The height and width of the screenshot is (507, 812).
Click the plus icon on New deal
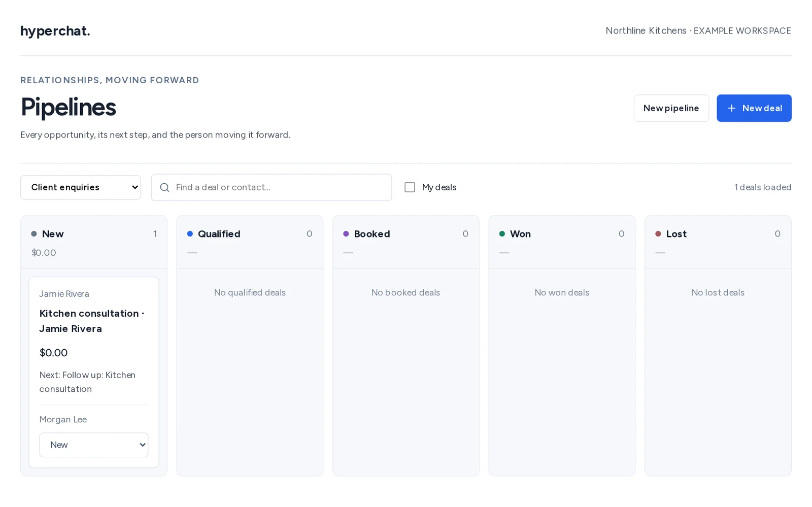point(731,108)
